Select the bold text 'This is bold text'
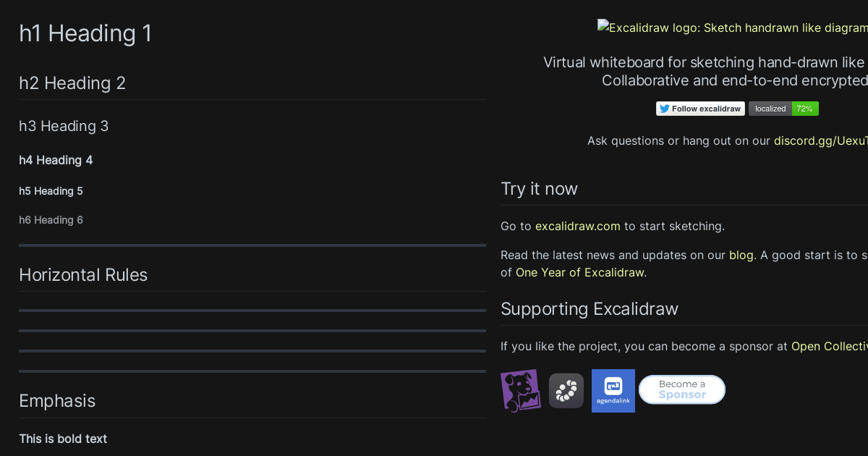The width and height of the screenshot is (868, 456). (63, 439)
